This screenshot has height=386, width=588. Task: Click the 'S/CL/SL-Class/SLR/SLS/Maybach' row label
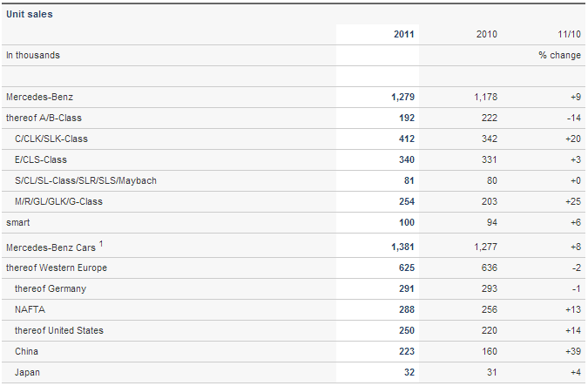86,181
